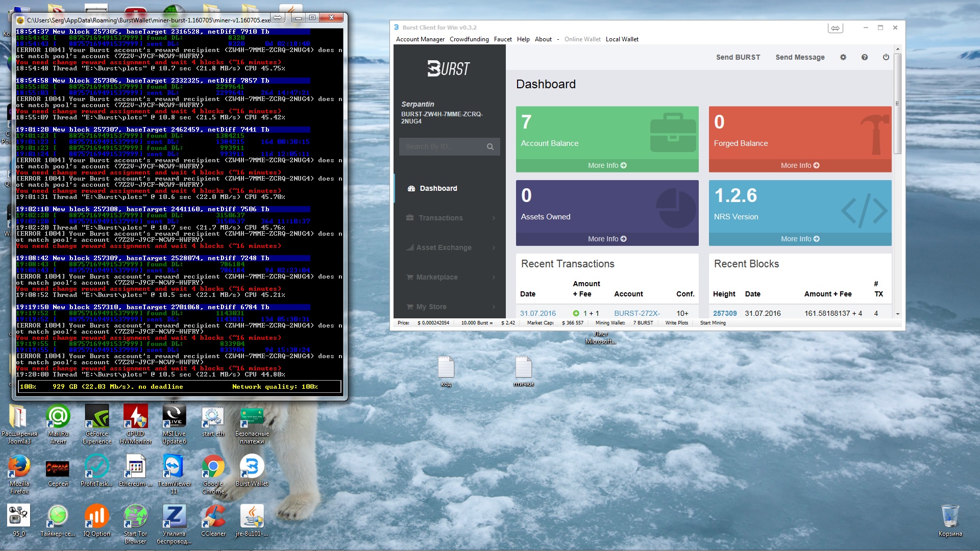Expand the Transactions sidebar section
Screen dimensions: 980x551
click(449, 218)
